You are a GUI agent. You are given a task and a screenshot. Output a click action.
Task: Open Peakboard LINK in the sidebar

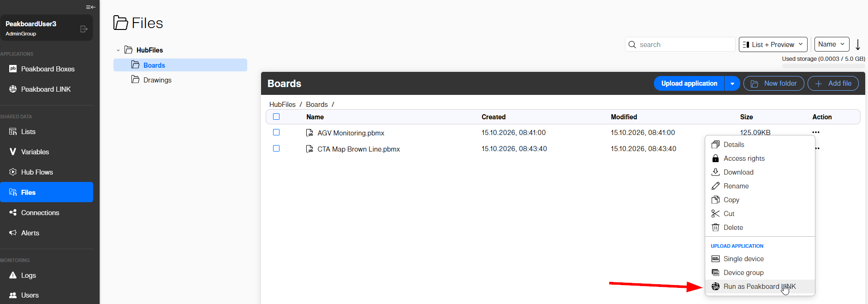click(x=47, y=89)
